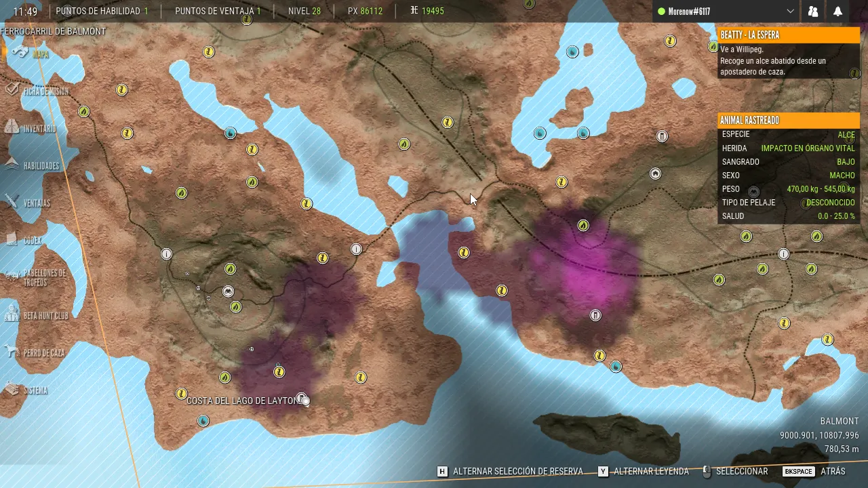
Task: Click the BEATTY - LA ESPERA mission header
Action: [789, 35]
